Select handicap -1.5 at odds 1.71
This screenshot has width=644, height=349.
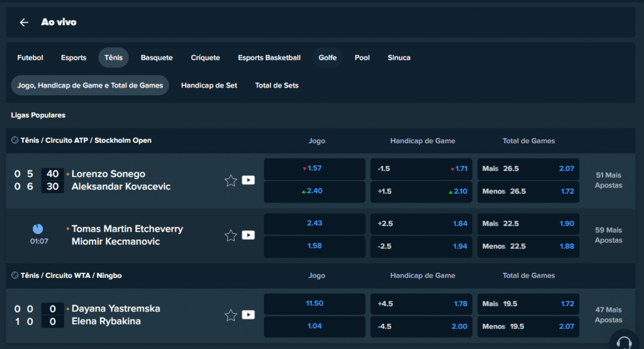[421, 169]
